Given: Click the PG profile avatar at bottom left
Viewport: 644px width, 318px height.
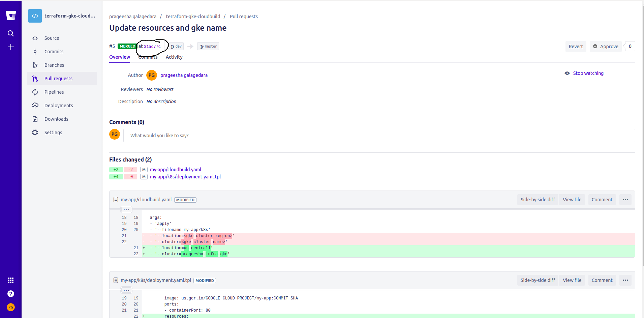Looking at the screenshot, I should click(x=11, y=307).
